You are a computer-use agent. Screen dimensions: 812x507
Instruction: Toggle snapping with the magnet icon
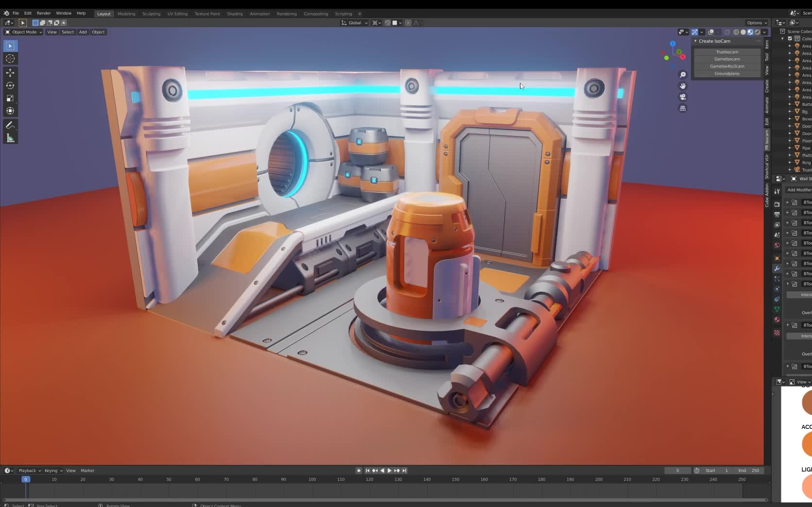point(387,23)
